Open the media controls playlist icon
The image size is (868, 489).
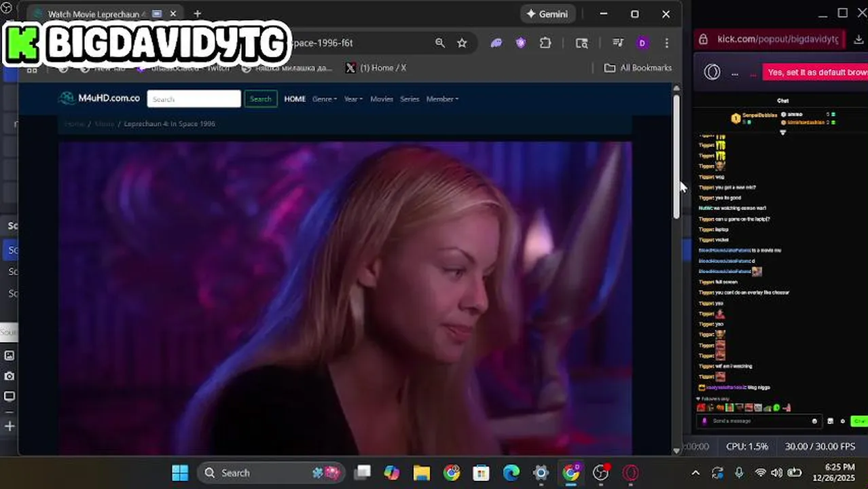click(x=618, y=43)
